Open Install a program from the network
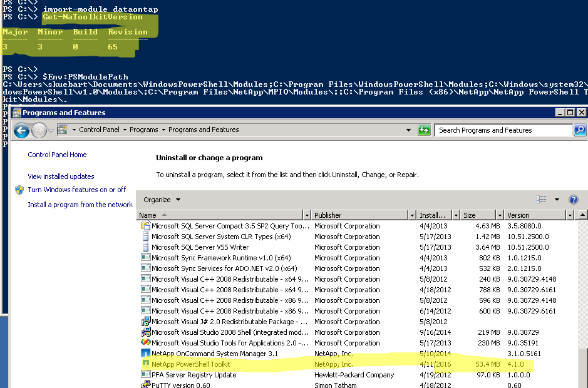This screenshot has height=388, width=588. tap(80, 205)
